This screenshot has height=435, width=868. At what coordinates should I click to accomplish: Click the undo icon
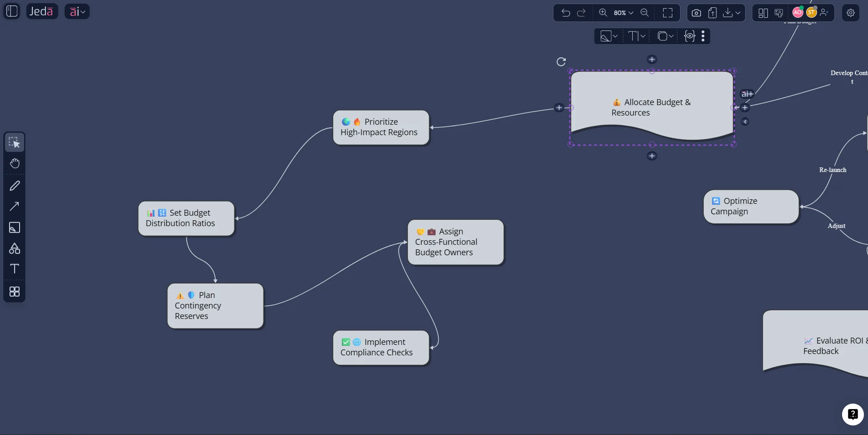click(x=565, y=12)
